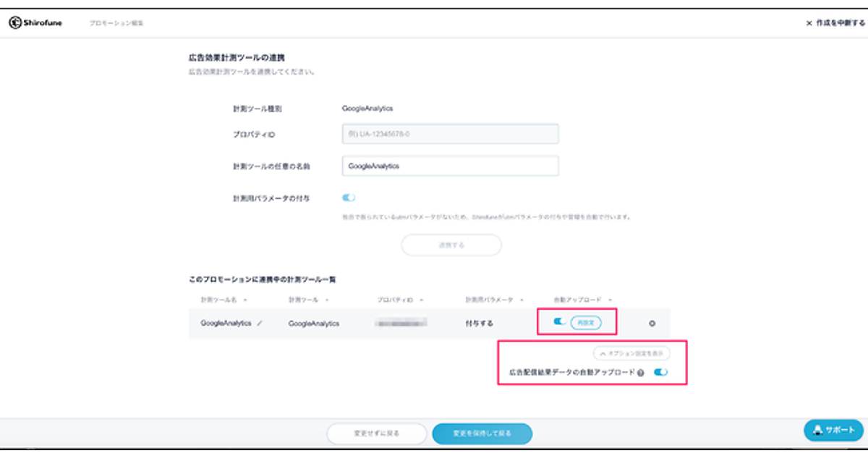Collapse the オプション設定を表示 expander
Screen dimensions: 868x456
coord(631,354)
